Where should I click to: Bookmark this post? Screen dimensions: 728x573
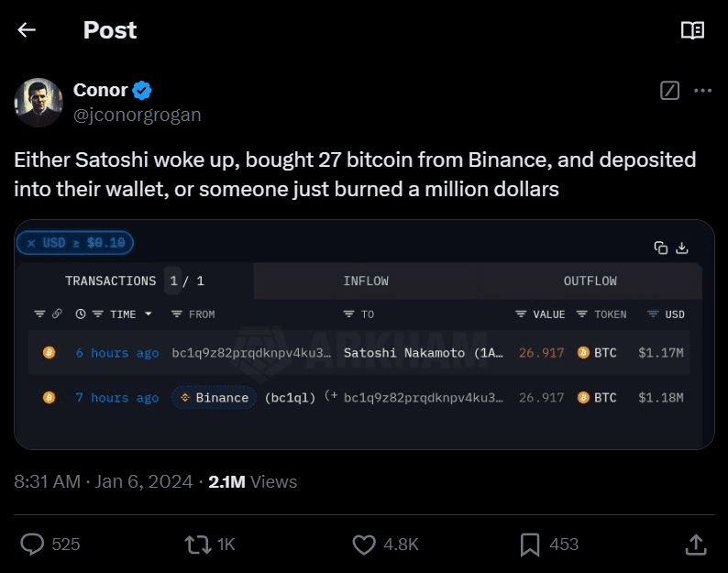coord(530,545)
